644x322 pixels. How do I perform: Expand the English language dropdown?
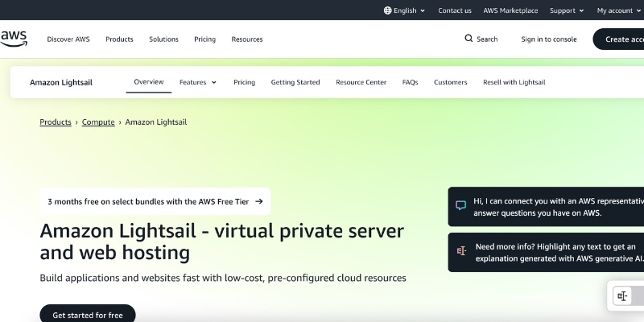tap(405, 10)
